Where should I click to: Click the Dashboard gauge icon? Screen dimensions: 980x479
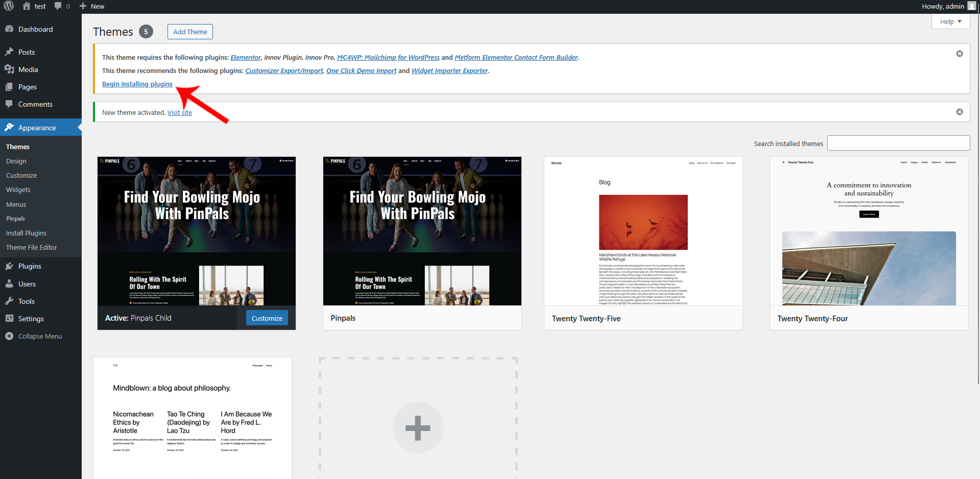(9, 29)
